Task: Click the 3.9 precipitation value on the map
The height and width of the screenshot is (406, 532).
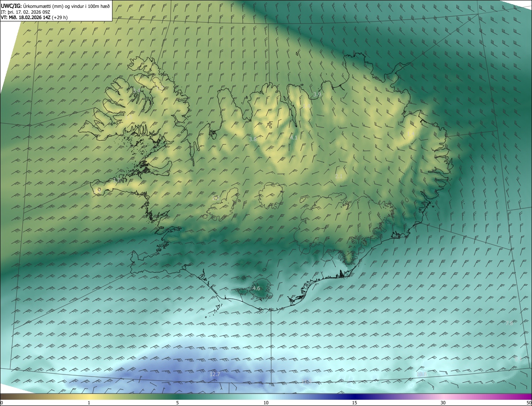Action: click(317, 95)
